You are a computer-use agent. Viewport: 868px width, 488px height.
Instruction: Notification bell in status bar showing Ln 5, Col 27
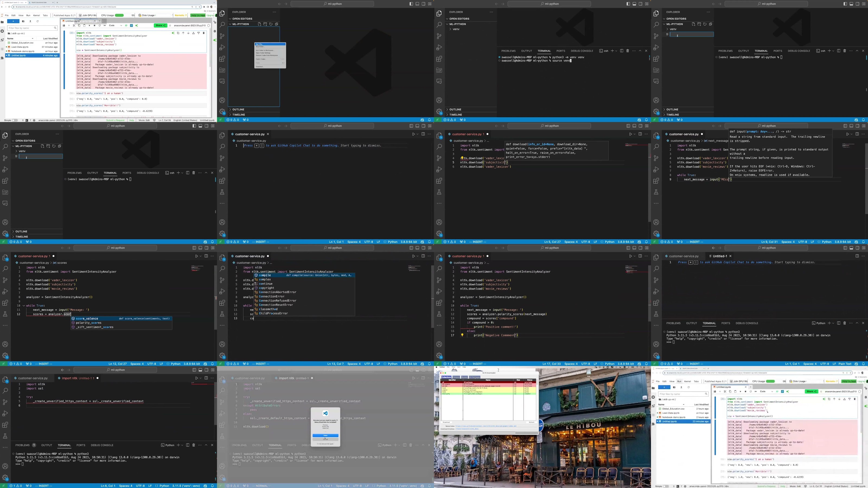(646, 242)
